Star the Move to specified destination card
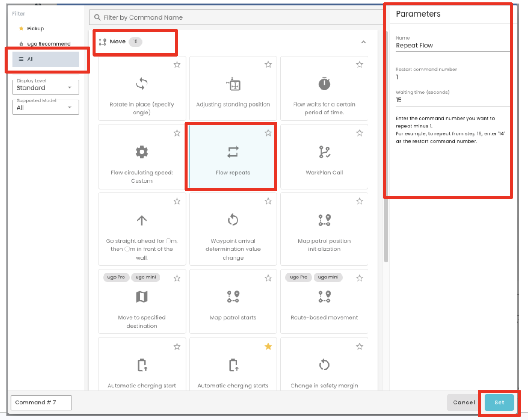The height and width of the screenshot is (420, 528). (177, 278)
